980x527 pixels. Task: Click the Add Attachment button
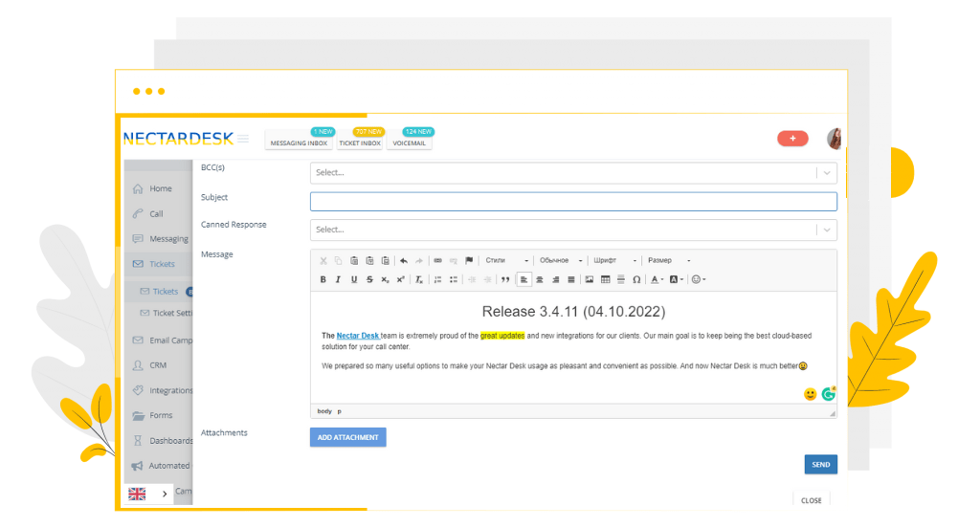tap(348, 437)
